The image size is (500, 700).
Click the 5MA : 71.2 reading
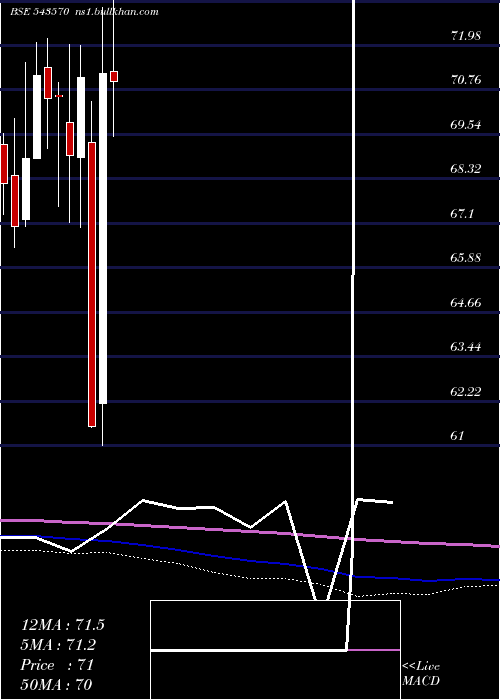point(58,645)
